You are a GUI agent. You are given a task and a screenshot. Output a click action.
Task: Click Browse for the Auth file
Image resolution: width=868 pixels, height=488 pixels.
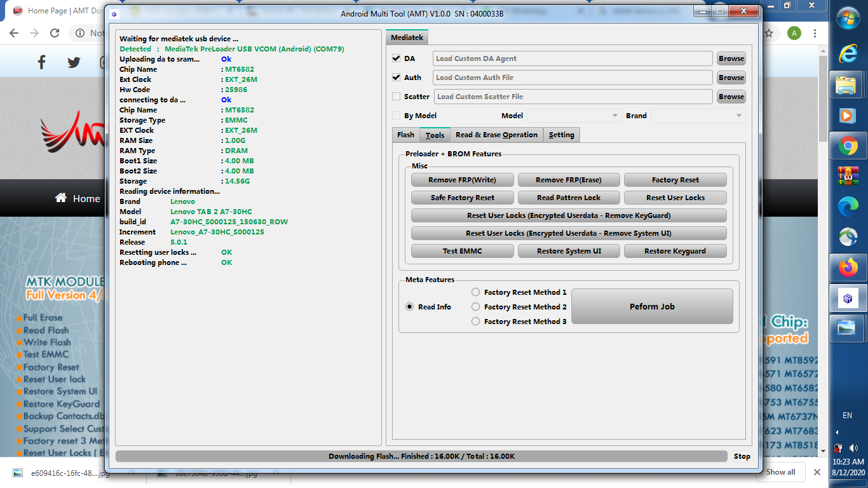point(731,78)
